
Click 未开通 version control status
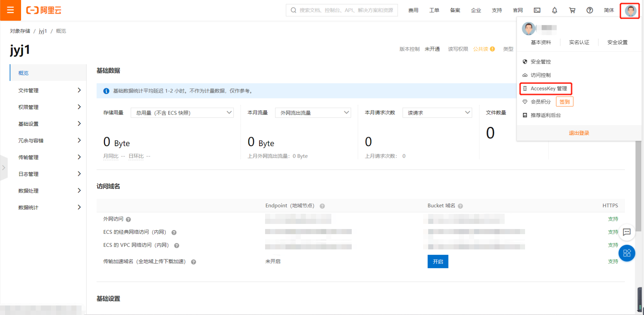(432, 49)
